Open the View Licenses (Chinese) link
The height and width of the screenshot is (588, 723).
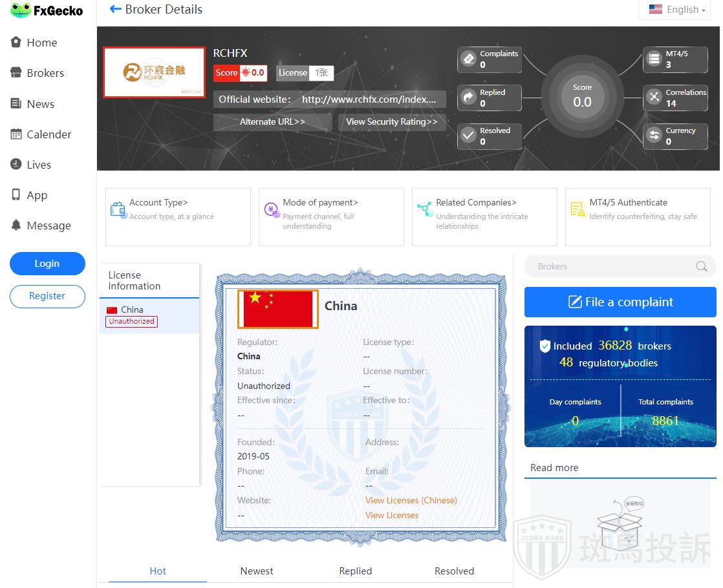(411, 500)
